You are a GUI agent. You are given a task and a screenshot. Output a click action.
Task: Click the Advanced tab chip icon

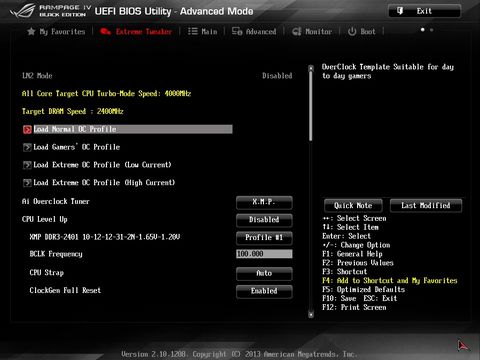coord(237,31)
